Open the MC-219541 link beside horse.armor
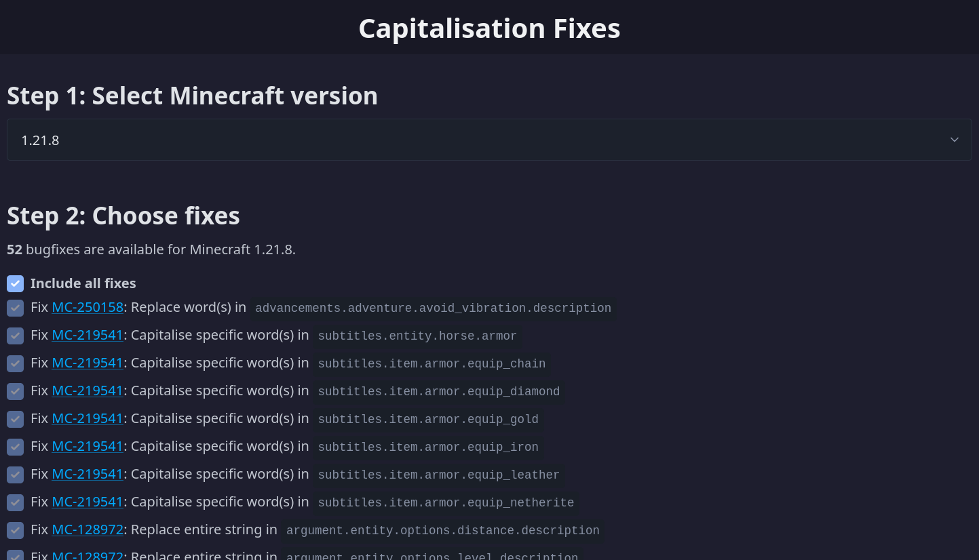 tap(87, 335)
